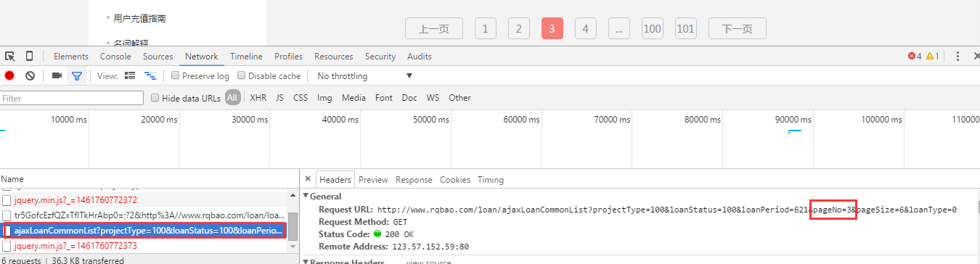Filter requests by CSS
The image size is (980, 264).
[301, 98]
